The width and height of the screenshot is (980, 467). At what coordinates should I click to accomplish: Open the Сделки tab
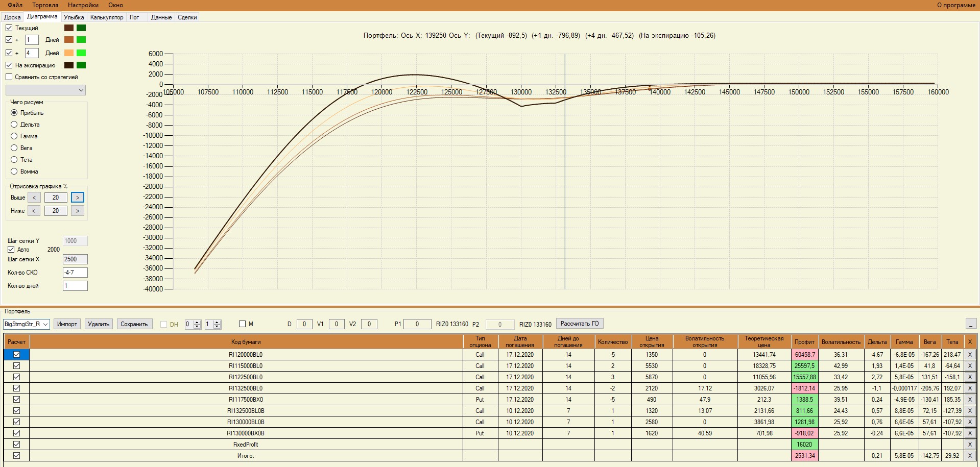[x=187, y=17]
